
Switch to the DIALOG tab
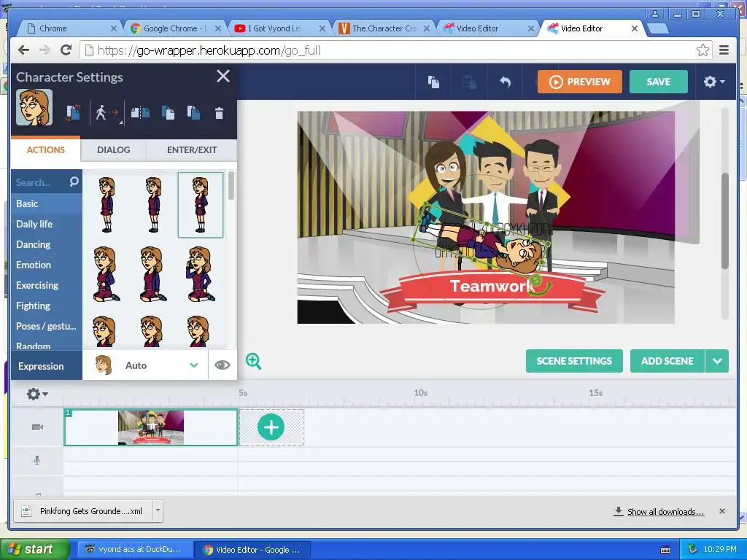(x=113, y=149)
